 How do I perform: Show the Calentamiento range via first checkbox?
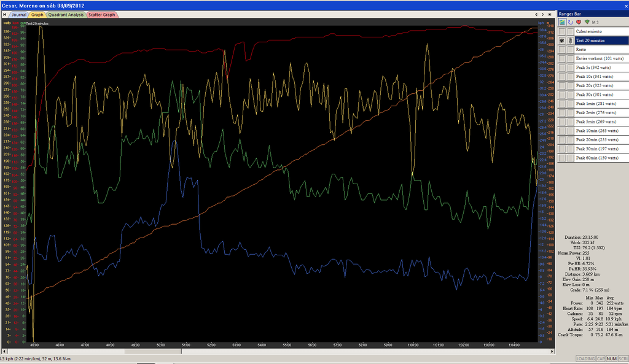click(x=562, y=31)
